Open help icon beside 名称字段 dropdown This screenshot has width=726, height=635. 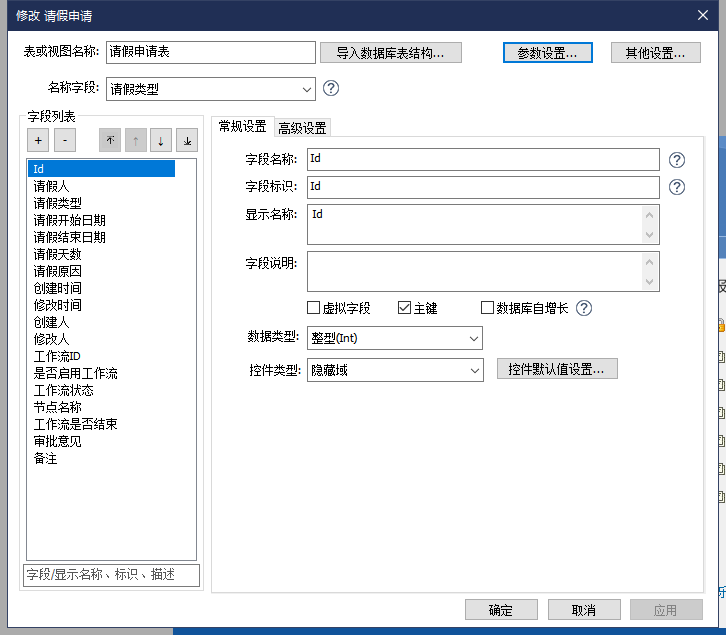(331, 88)
